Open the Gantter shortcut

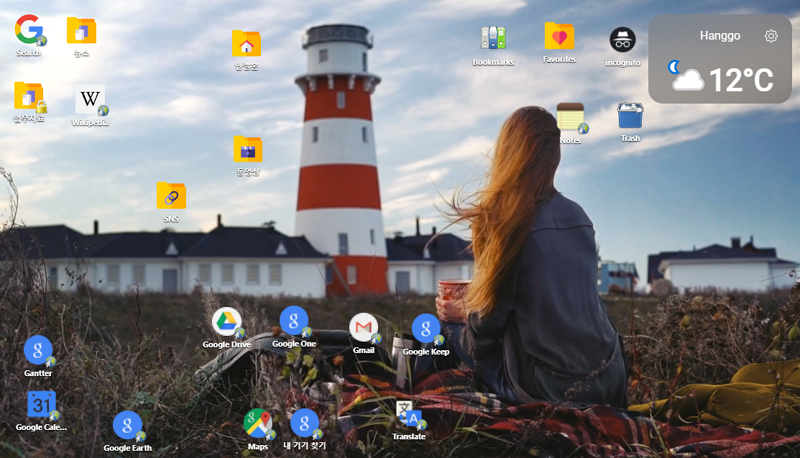pyautogui.click(x=39, y=350)
